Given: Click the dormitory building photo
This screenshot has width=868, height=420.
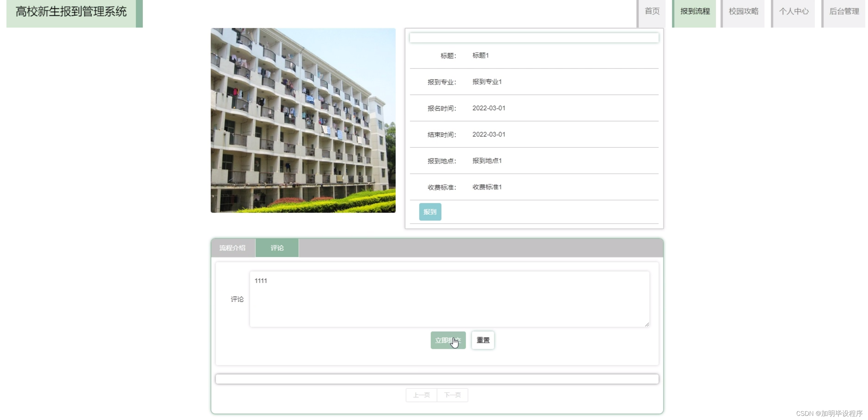Looking at the screenshot, I should pyautogui.click(x=303, y=120).
